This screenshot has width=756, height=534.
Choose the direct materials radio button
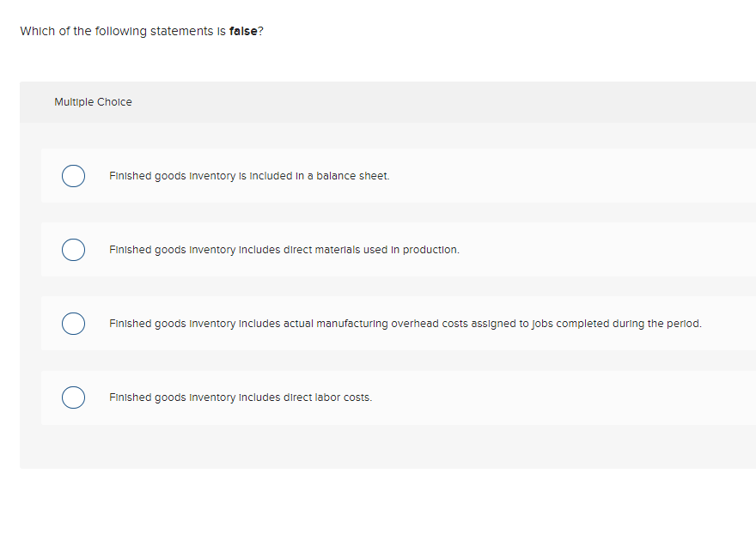click(x=73, y=250)
